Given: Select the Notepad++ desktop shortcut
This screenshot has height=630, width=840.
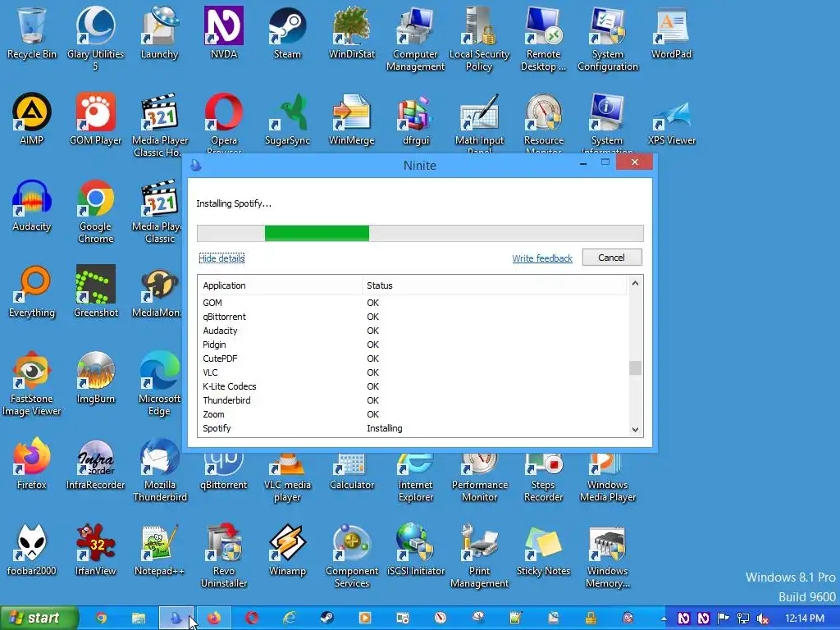Looking at the screenshot, I should pos(159,550).
